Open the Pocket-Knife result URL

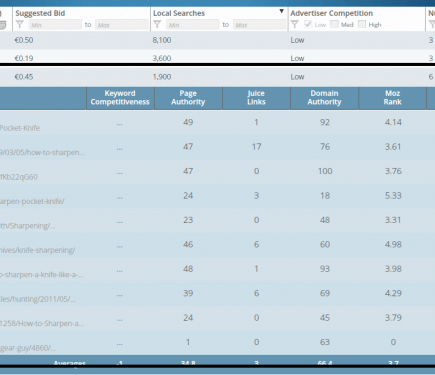click(x=20, y=128)
